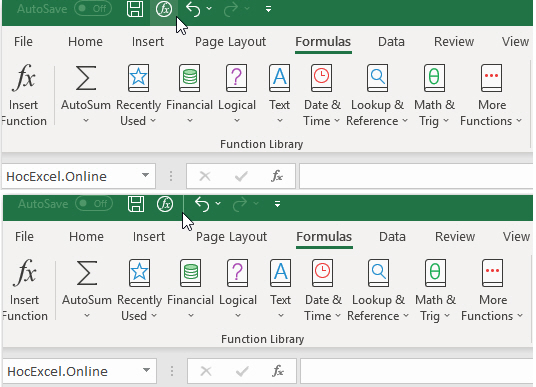Viewport: 536px width, 387px height.
Task: Click top Name Box showing HocExcel.Online
Action: pos(79,176)
